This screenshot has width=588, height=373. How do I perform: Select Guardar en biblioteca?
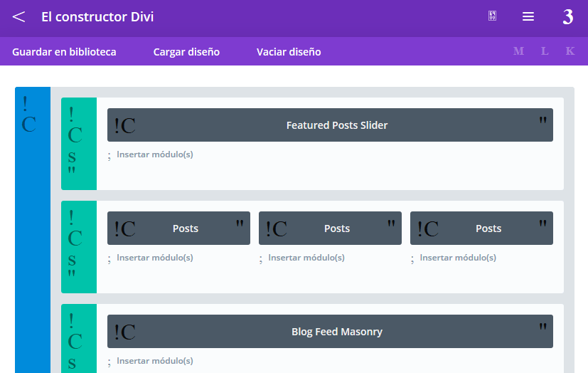(64, 52)
